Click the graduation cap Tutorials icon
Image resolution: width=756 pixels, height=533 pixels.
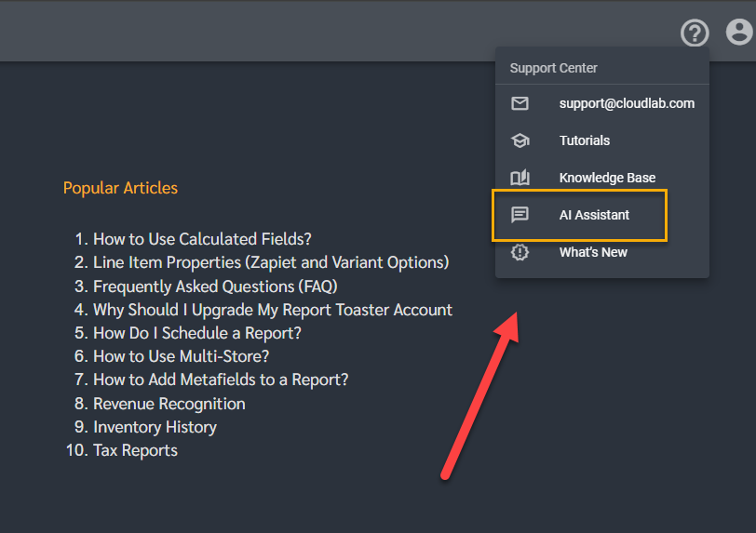tap(520, 140)
